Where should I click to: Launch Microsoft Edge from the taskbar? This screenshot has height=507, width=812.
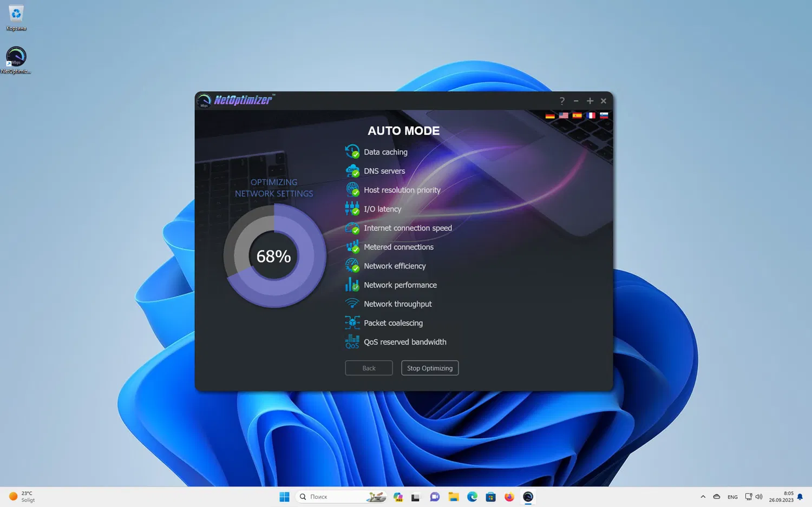pos(472,497)
